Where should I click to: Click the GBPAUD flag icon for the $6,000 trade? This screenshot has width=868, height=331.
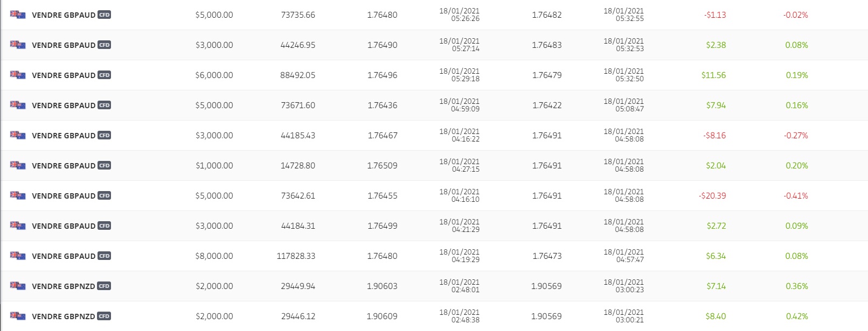point(18,75)
